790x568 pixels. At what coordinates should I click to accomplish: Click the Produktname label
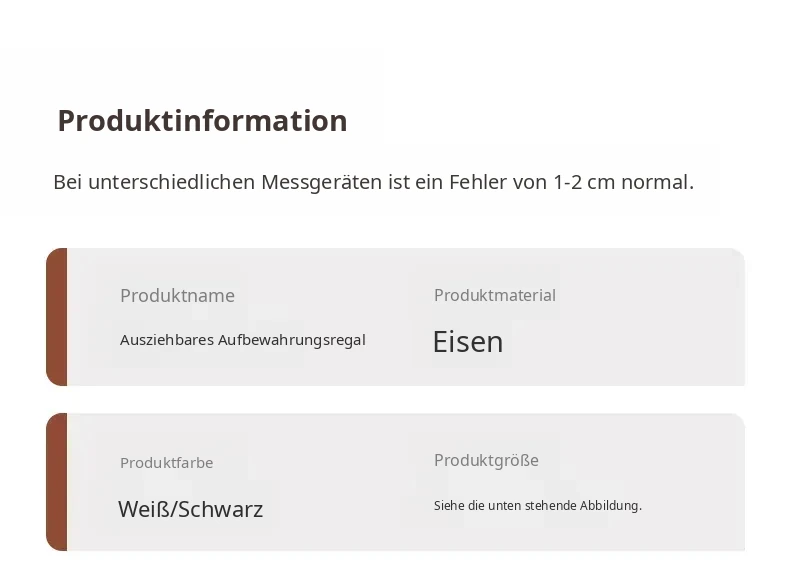pyautogui.click(x=177, y=295)
